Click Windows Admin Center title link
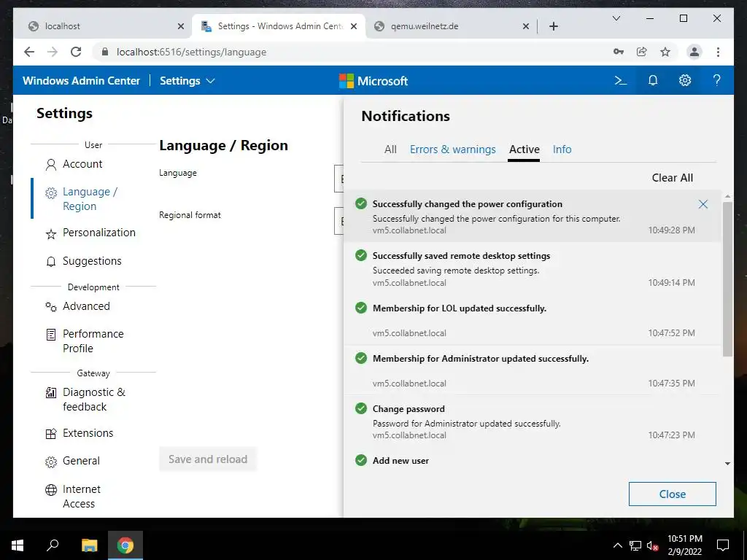The image size is (747, 560). pyautogui.click(x=82, y=80)
